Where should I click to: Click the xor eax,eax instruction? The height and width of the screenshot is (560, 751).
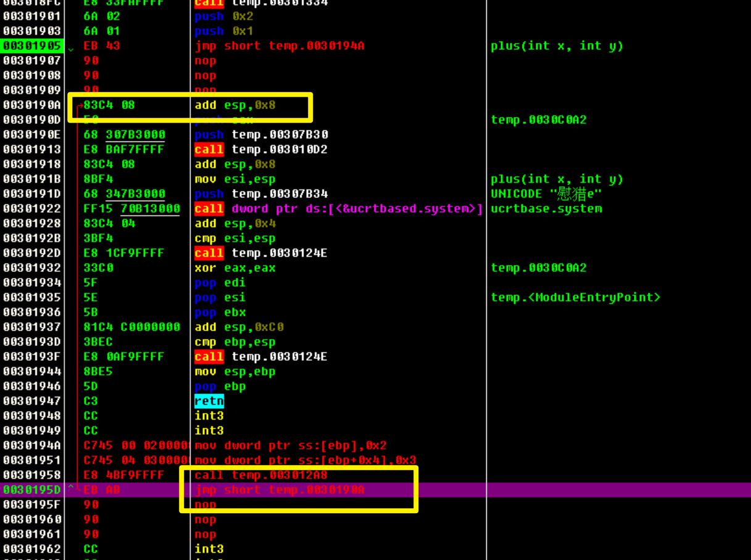pos(235,268)
